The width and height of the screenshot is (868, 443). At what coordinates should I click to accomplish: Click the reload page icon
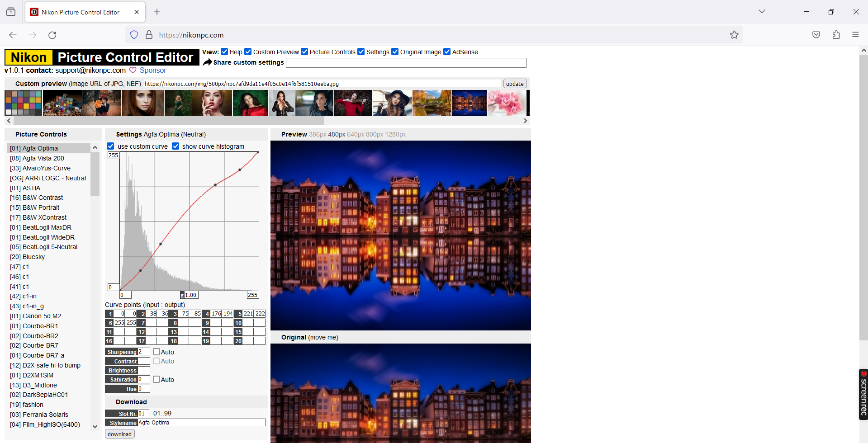pyautogui.click(x=52, y=35)
